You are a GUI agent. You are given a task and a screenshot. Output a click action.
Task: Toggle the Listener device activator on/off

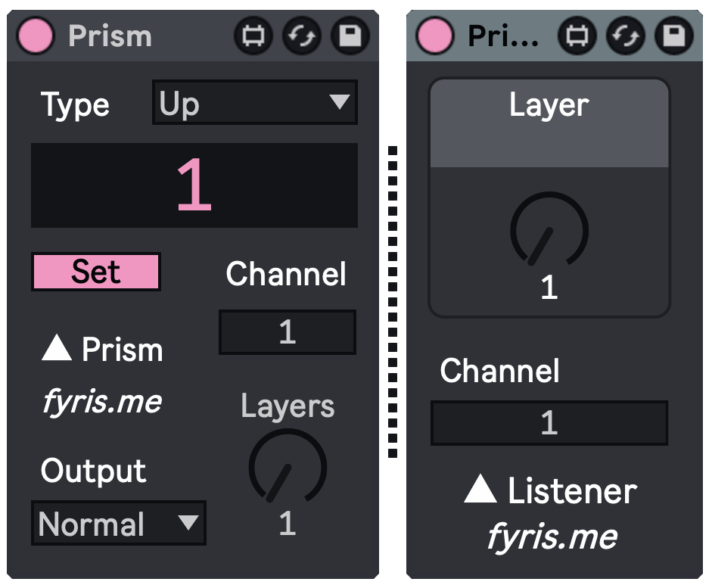436,36
